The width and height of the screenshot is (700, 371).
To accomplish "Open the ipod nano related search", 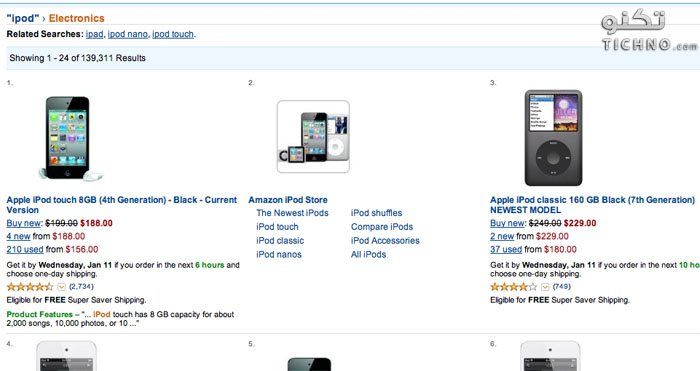I will (x=128, y=34).
